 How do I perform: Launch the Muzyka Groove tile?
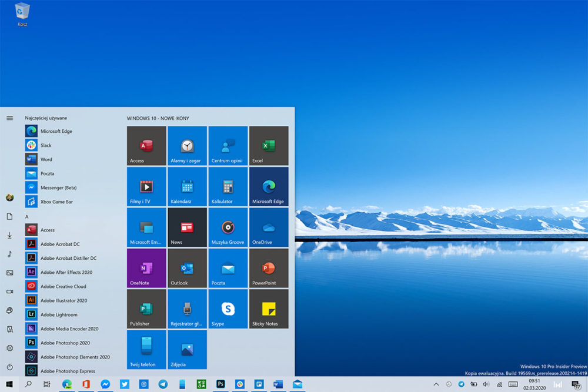228,227
